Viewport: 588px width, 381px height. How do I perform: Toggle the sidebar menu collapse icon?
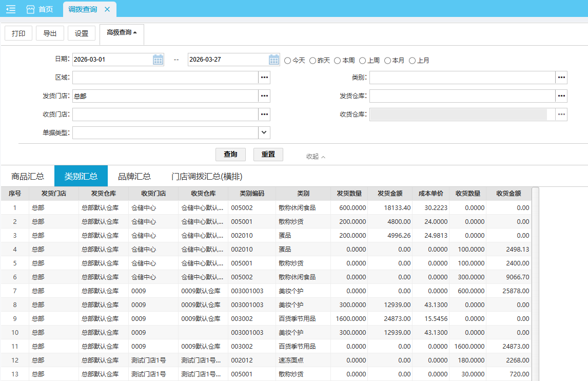(10, 9)
